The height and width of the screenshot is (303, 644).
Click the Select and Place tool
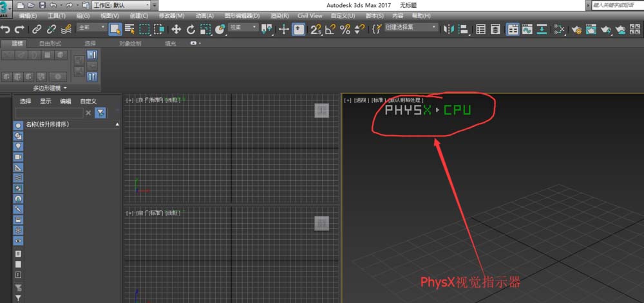coord(220,29)
